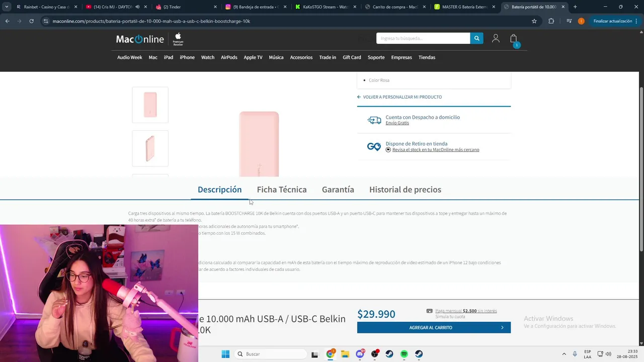Open the browser extensions puzzle icon
644x362 pixels.
[551, 21]
